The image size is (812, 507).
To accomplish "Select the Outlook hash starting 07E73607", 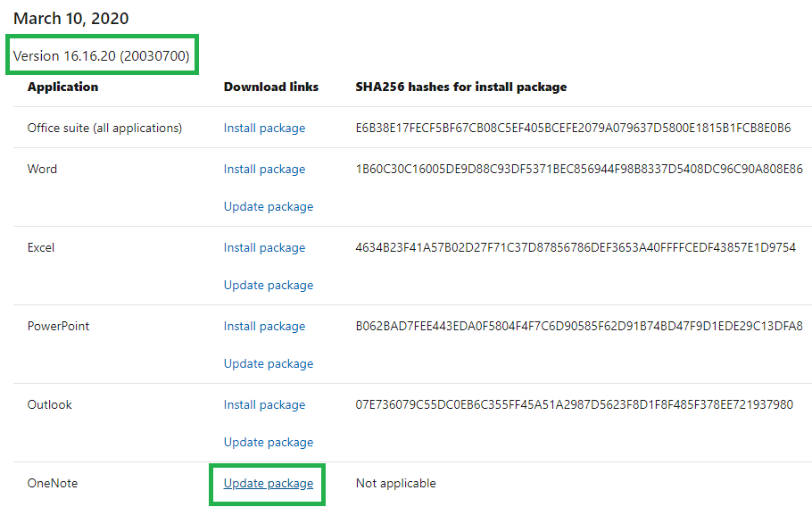I will (x=575, y=405).
